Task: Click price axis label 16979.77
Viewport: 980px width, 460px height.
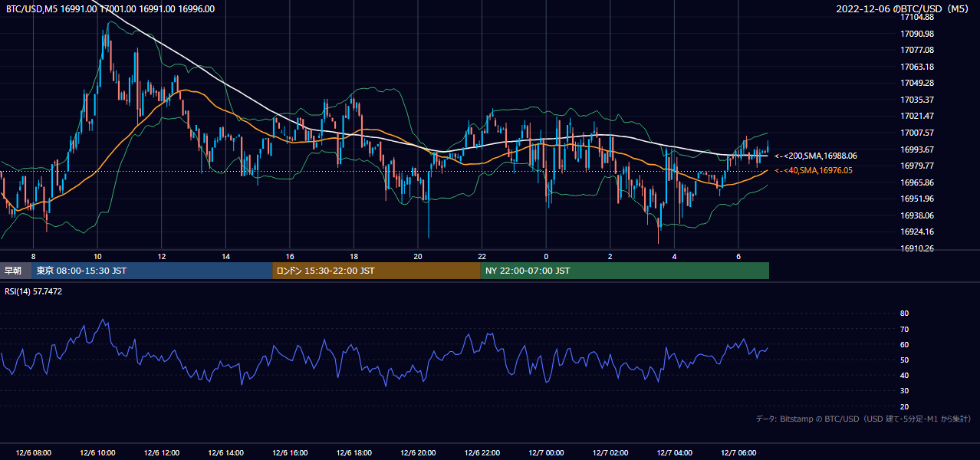Action: 916,166
